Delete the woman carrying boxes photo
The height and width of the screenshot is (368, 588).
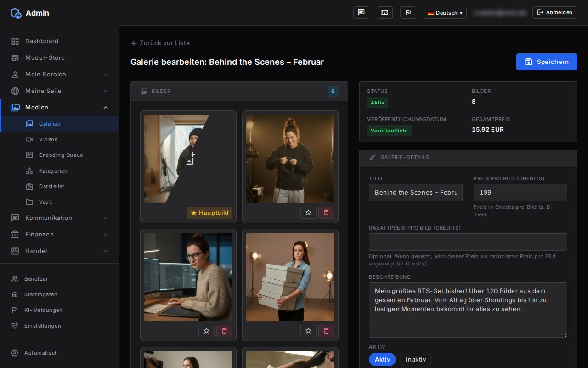(326, 331)
